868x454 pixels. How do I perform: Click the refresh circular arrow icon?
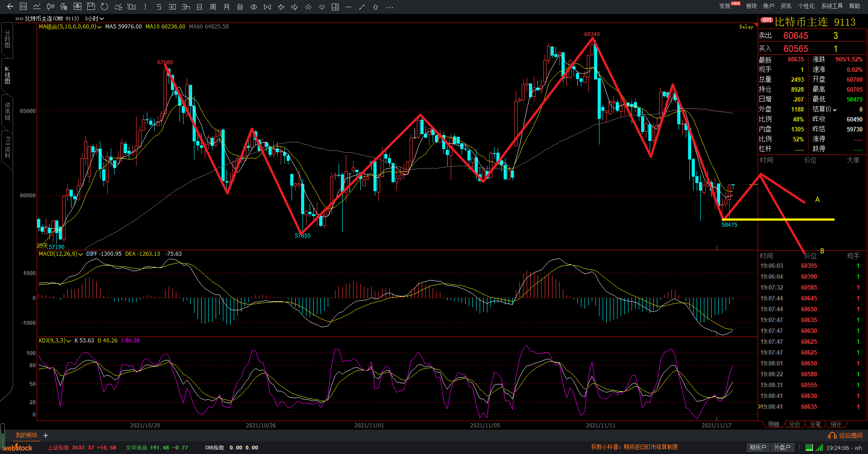click(x=104, y=7)
